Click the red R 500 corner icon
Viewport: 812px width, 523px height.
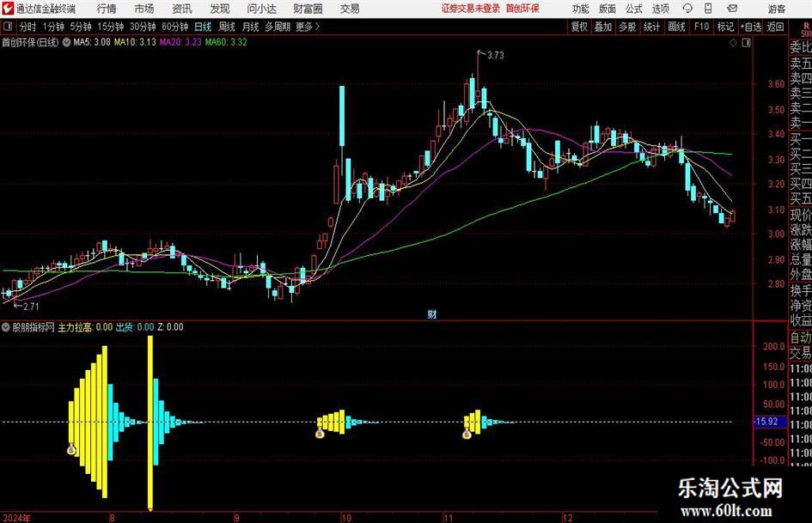(806, 29)
